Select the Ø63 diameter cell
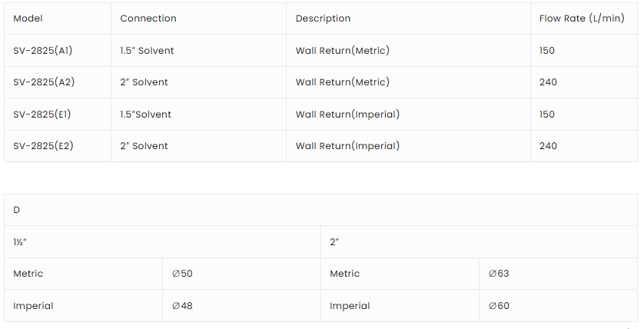The image size is (644, 329). click(499, 274)
